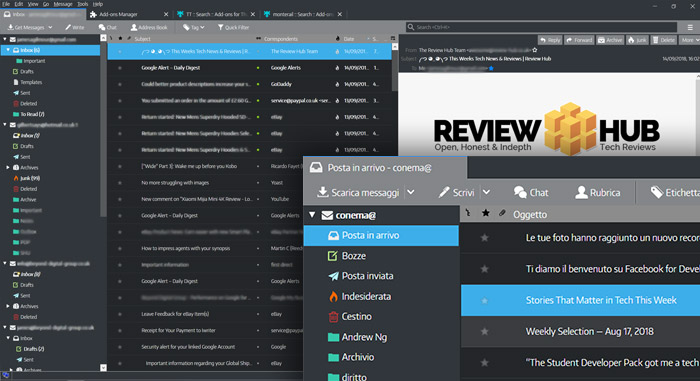
Task: Open the To Read (7) folder
Action: tap(29, 114)
